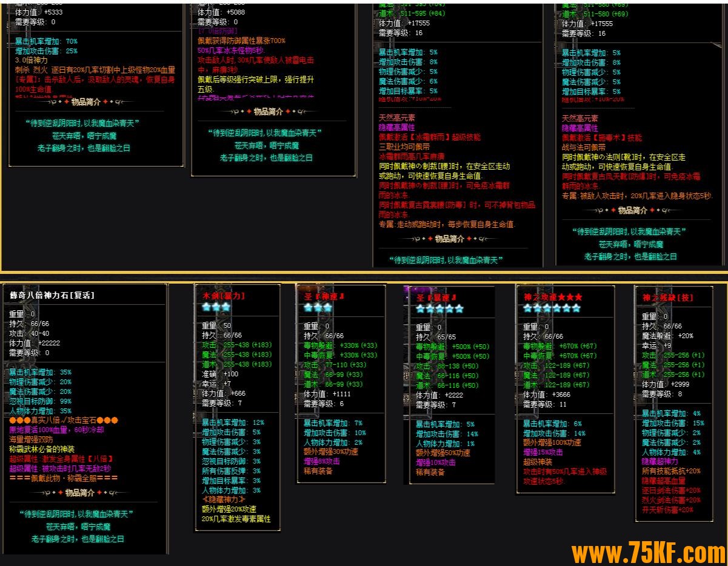This screenshot has height=566, width=728.
Task: Click 所有伤害反弹: 3% line
Action: coord(231,471)
